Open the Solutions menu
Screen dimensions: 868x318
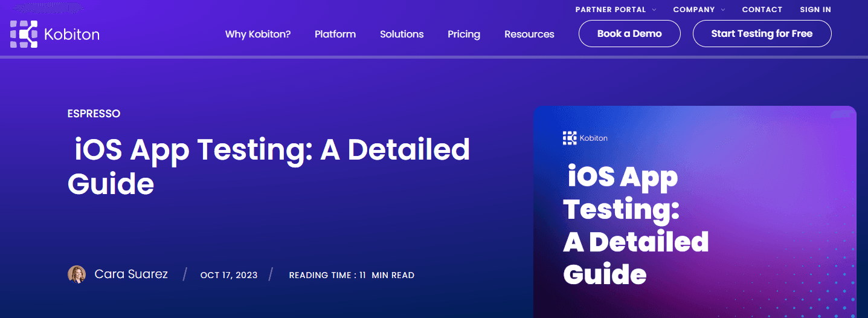tap(402, 34)
